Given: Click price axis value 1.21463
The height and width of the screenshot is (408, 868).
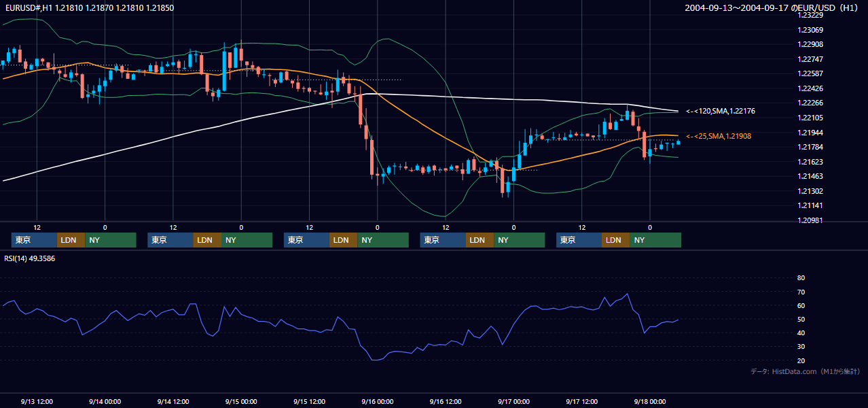Looking at the screenshot, I should point(810,176).
